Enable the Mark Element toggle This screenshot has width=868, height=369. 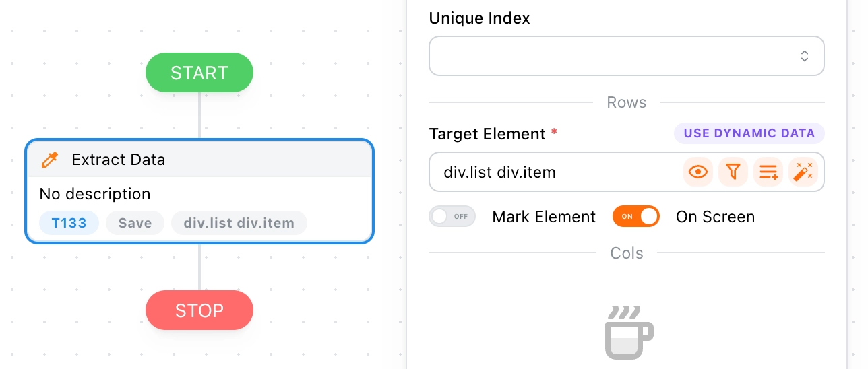tap(452, 217)
